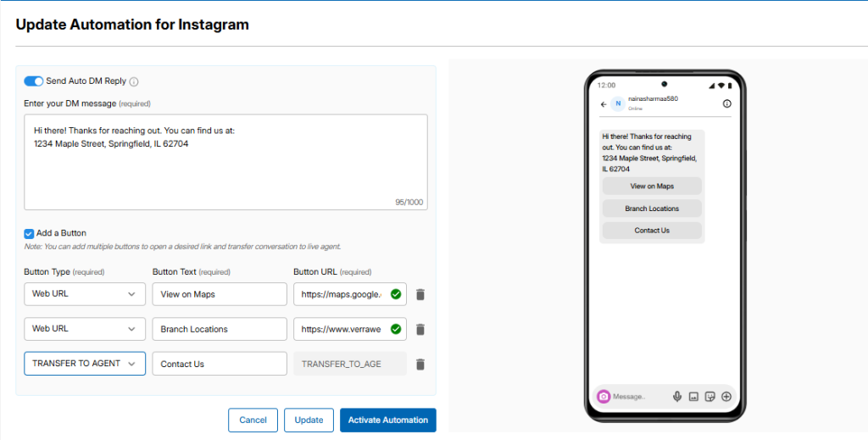Edit the Branch Locations button text field
This screenshot has height=440, width=868.
point(220,329)
